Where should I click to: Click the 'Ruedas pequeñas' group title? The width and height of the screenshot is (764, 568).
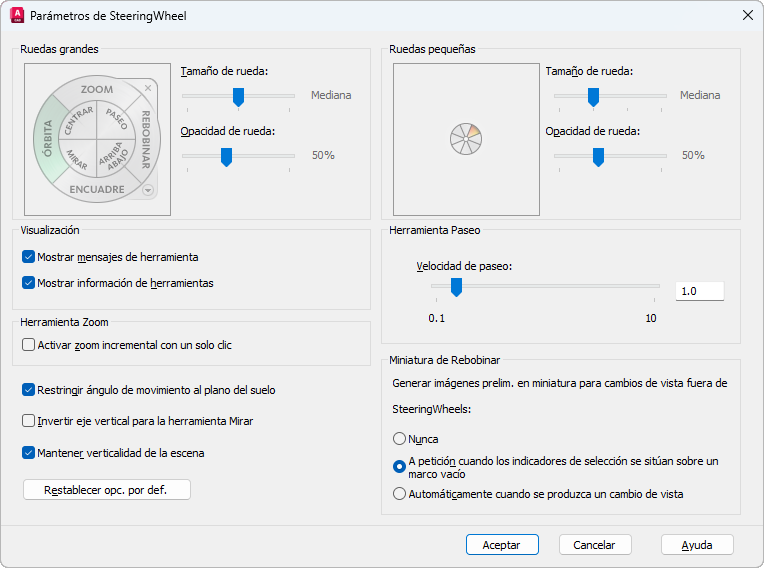[432, 49]
